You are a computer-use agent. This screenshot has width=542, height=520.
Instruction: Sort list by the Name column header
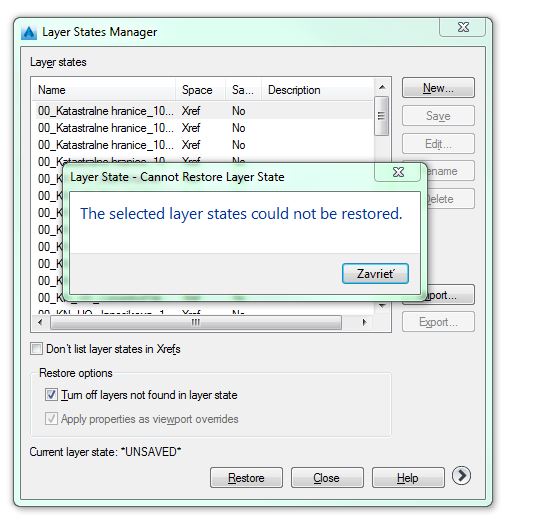click(x=104, y=90)
